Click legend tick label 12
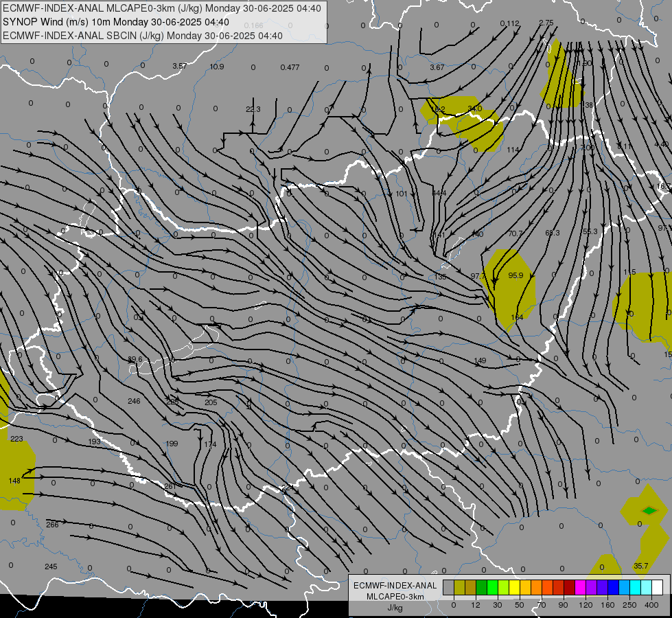This screenshot has height=618, width=672. click(x=475, y=605)
